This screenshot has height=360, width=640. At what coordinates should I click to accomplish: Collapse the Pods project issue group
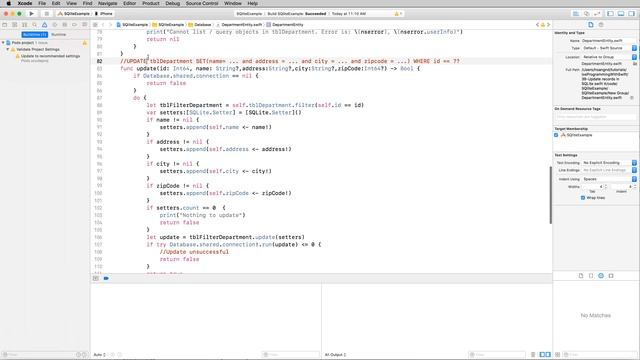3,43
